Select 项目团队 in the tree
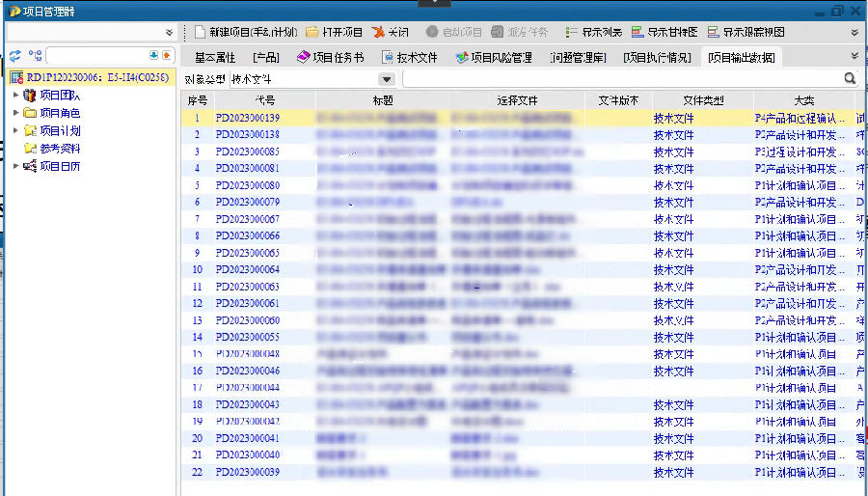868x496 pixels. (60, 96)
